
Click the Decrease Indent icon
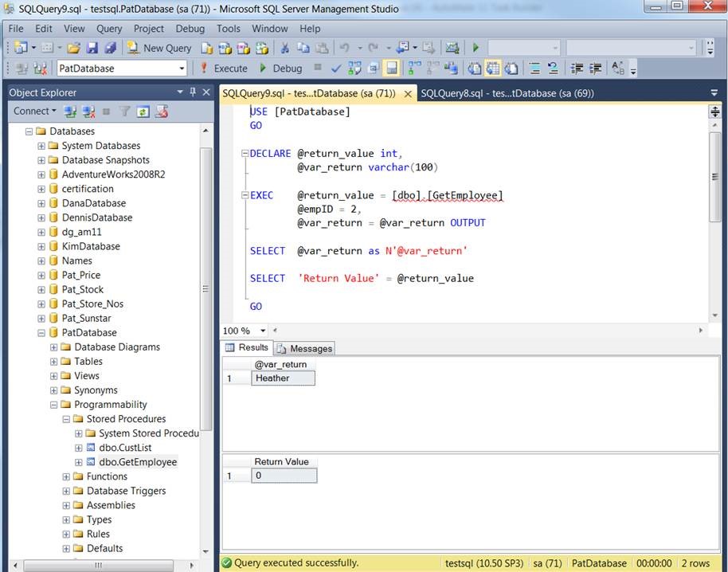[x=577, y=69]
